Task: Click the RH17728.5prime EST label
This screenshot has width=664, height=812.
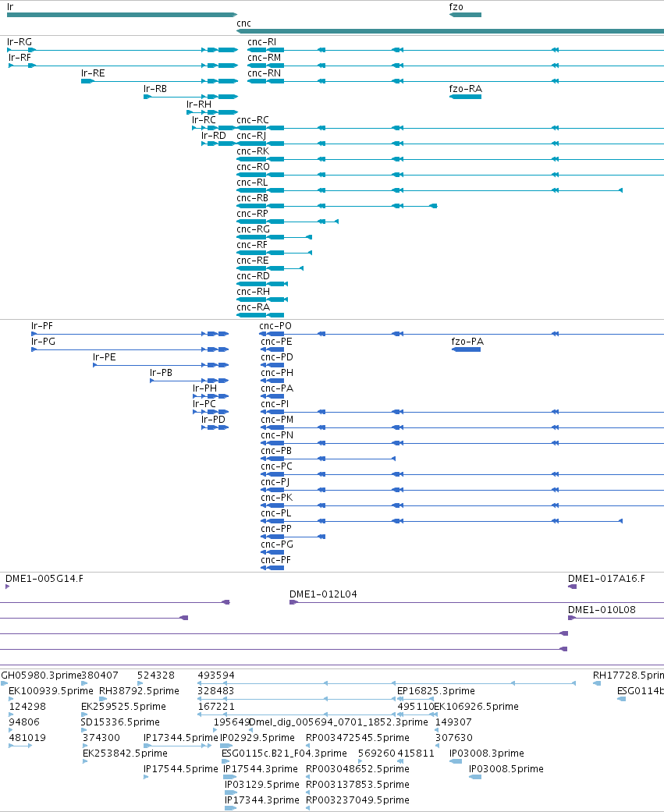Action: 628,675
